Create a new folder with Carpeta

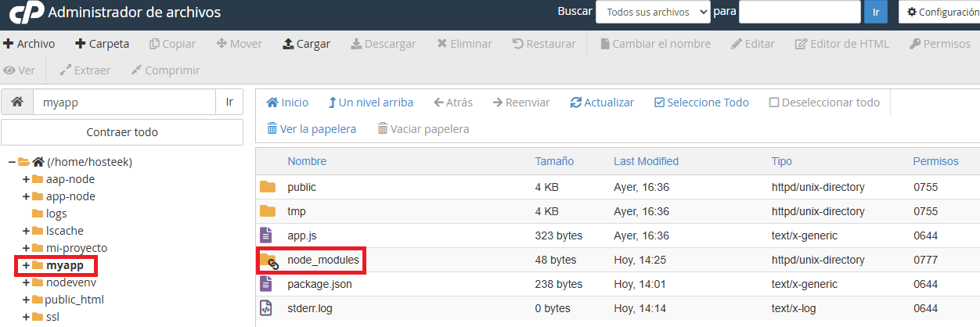[x=102, y=44]
